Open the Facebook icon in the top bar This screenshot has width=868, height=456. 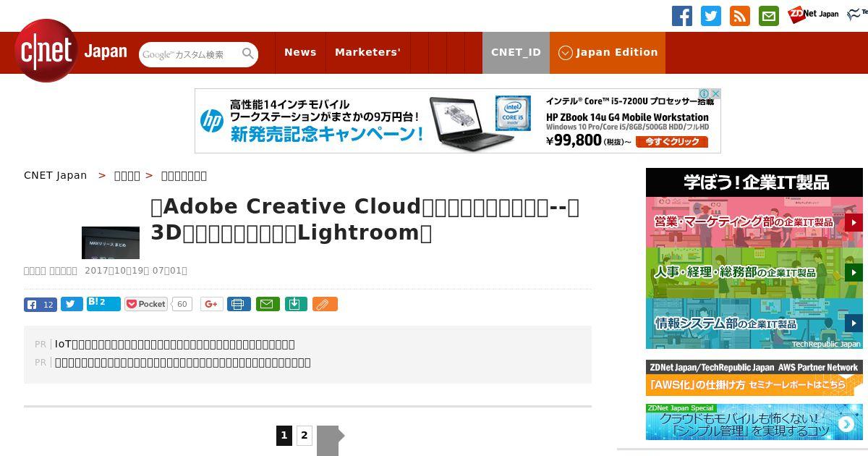click(682, 16)
